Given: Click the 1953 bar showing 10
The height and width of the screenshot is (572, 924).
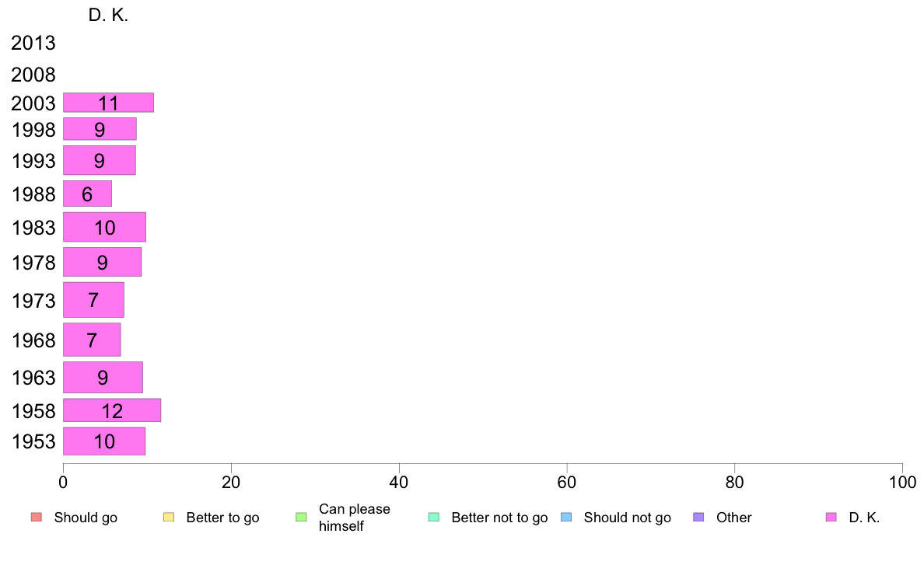Looking at the screenshot, I should pyautogui.click(x=104, y=441).
